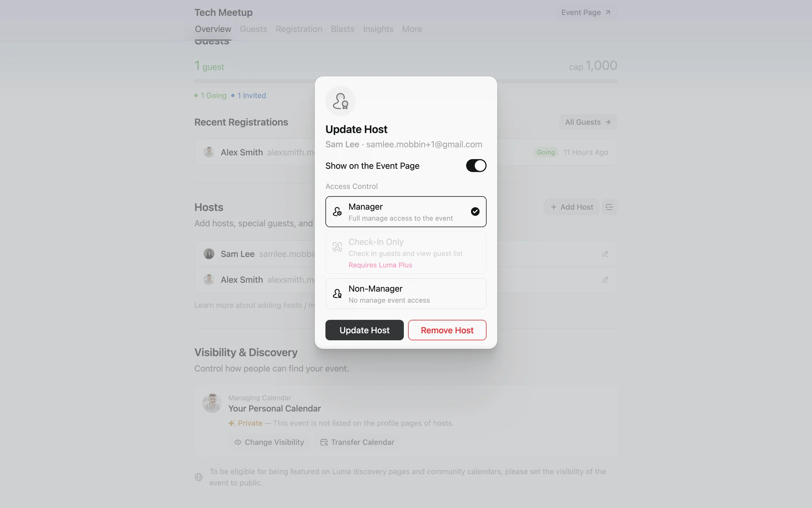The height and width of the screenshot is (508, 812).
Task: Click Requires Luma Plus link
Action: (x=380, y=265)
